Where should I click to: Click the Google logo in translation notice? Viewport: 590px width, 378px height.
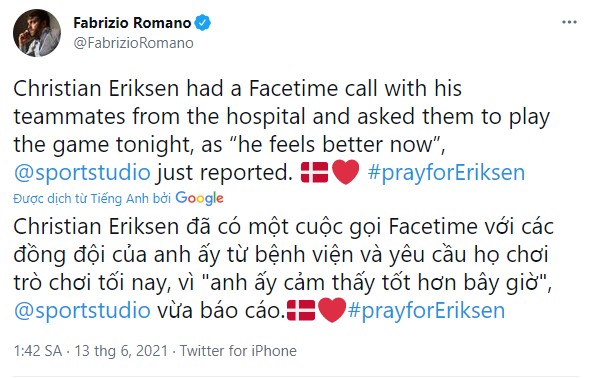pos(199,198)
